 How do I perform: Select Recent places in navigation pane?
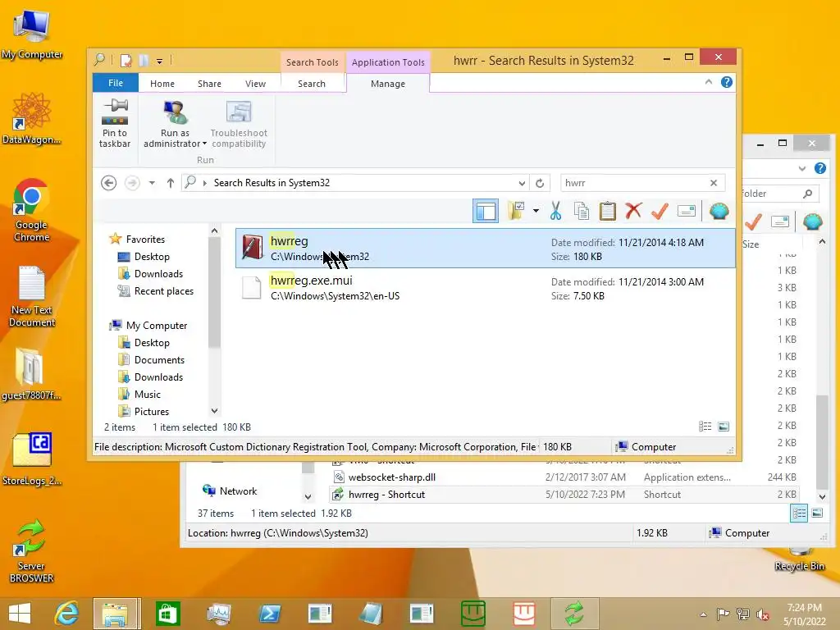[164, 291]
